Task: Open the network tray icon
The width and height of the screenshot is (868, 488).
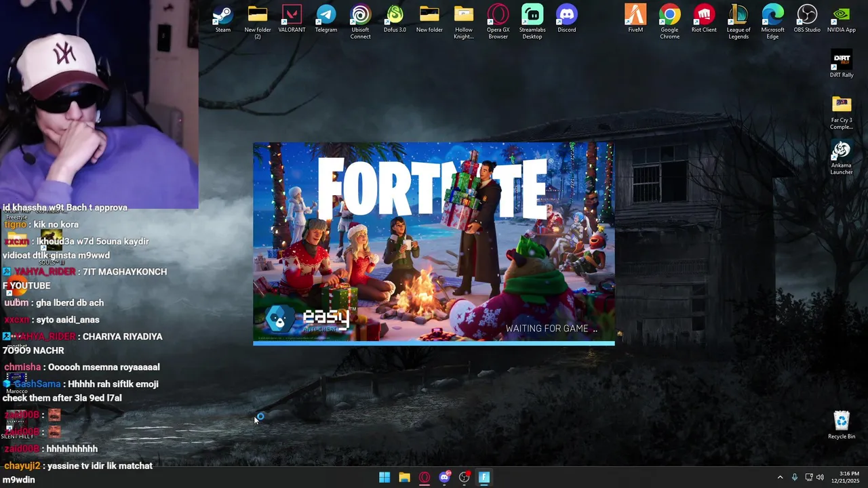Action: pyautogui.click(x=808, y=477)
